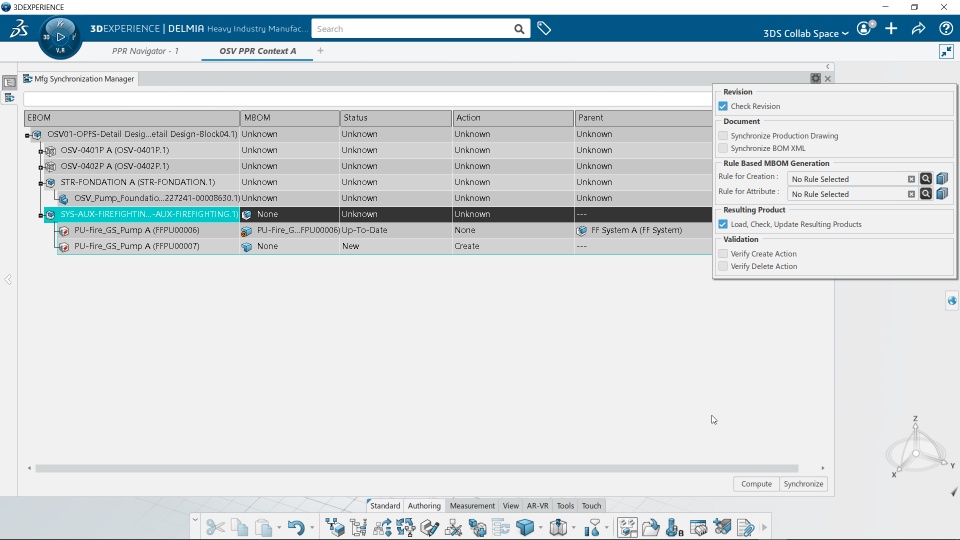Screen dimensions: 960x540
Task: Click the folder with arrow icon in toolbar
Action: pyautogui.click(x=650, y=527)
